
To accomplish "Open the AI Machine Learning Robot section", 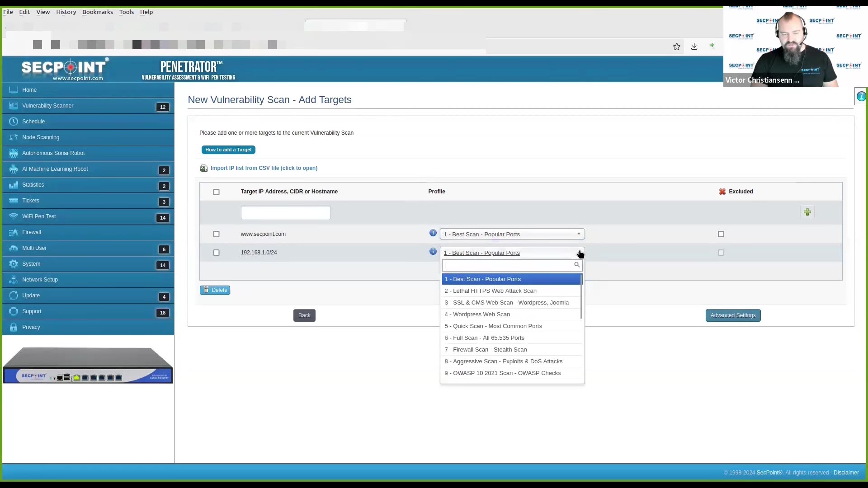I will click(x=55, y=169).
